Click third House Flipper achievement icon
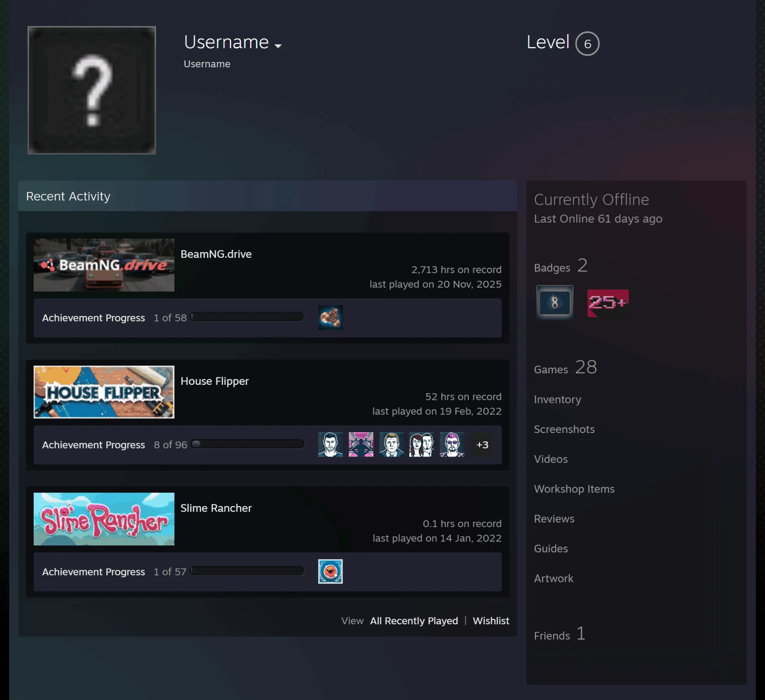The image size is (765, 700). coord(391,445)
